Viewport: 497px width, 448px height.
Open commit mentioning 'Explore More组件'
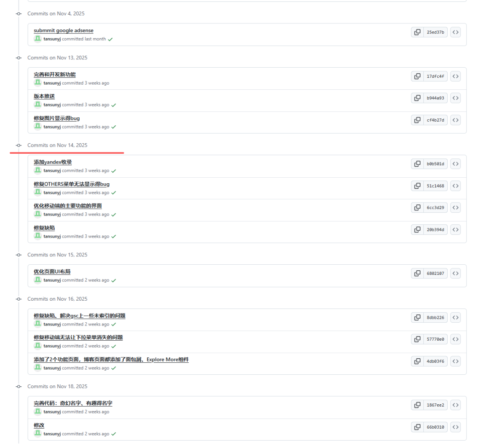pyautogui.click(x=111, y=360)
